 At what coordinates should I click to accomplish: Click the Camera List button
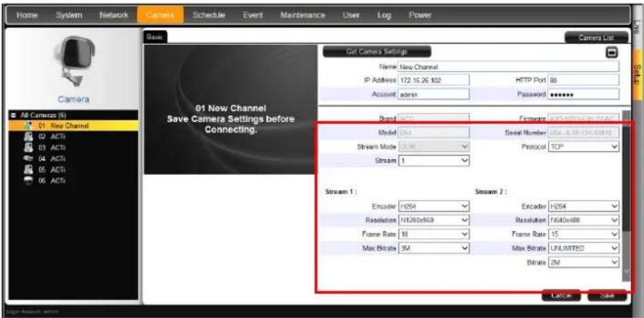point(597,37)
